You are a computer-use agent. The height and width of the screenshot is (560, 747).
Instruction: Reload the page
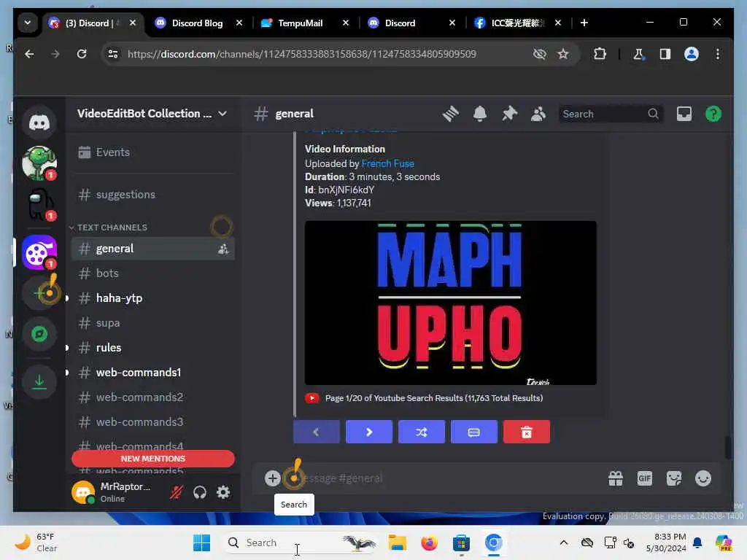[82, 54]
